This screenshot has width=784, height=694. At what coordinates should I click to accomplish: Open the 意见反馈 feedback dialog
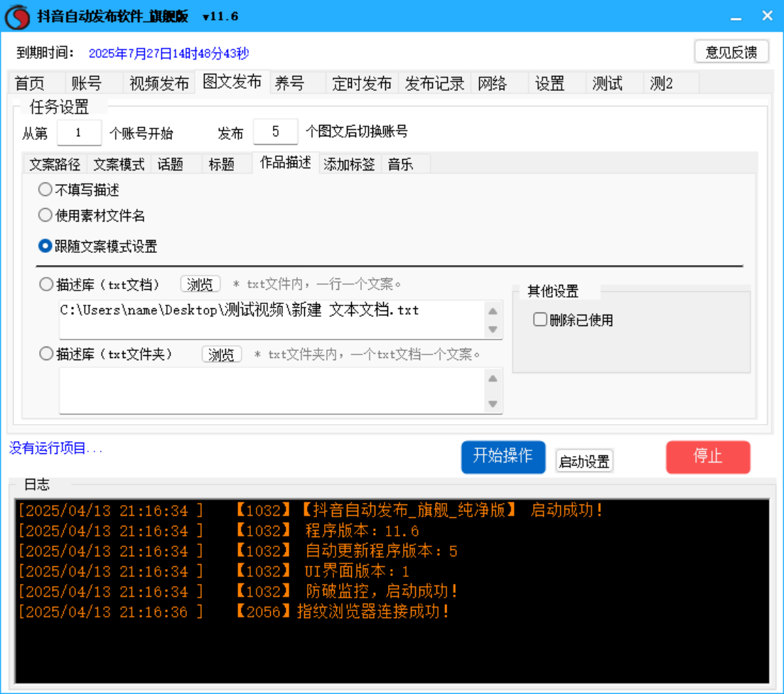click(731, 52)
